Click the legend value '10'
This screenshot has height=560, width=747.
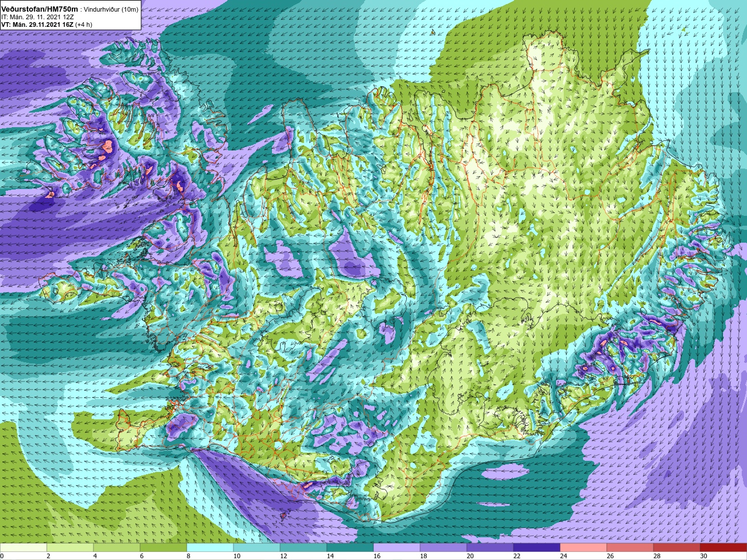coord(237,556)
